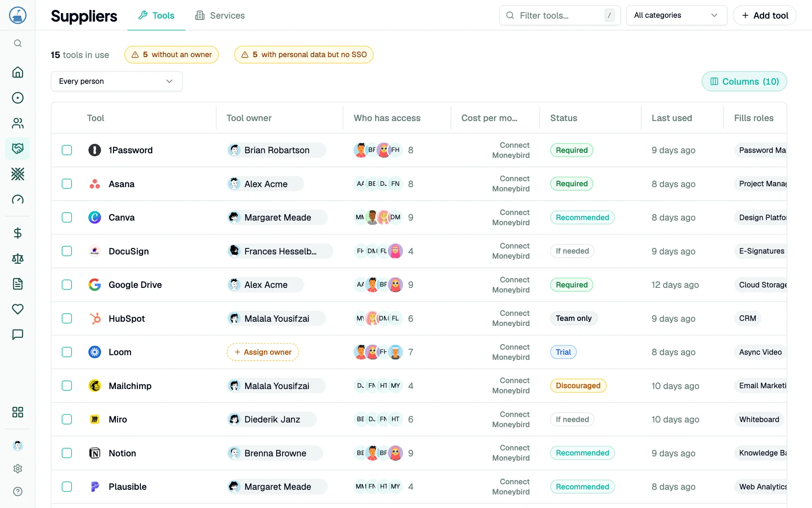Click the Canva tool icon

click(x=95, y=218)
